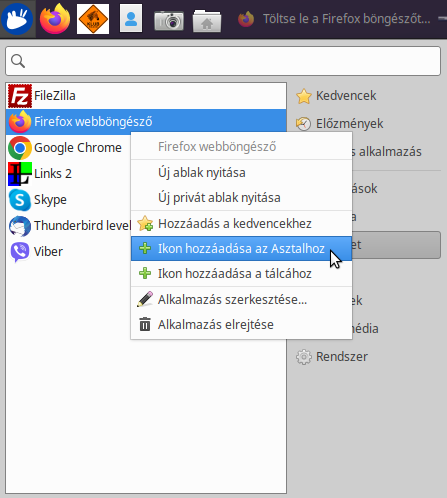Launch Firefox from the panel launcher
This screenshot has width=447, height=498.
click(55, 19)
